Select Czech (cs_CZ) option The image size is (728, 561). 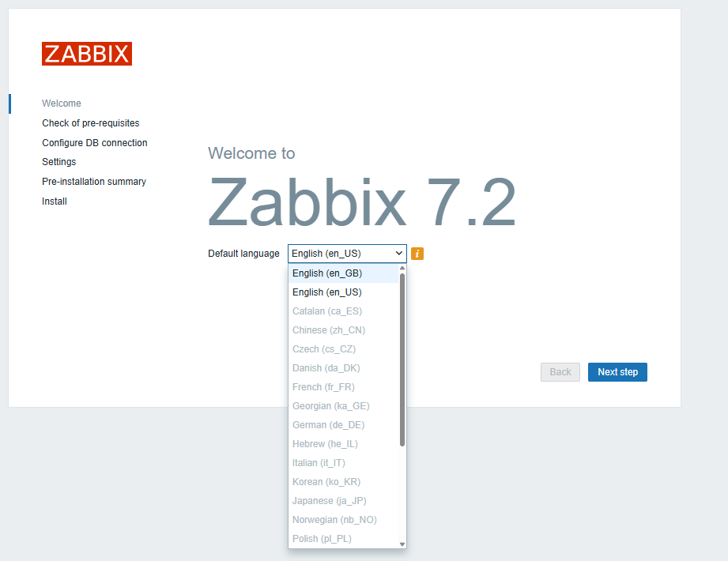[x=344, y=349]
